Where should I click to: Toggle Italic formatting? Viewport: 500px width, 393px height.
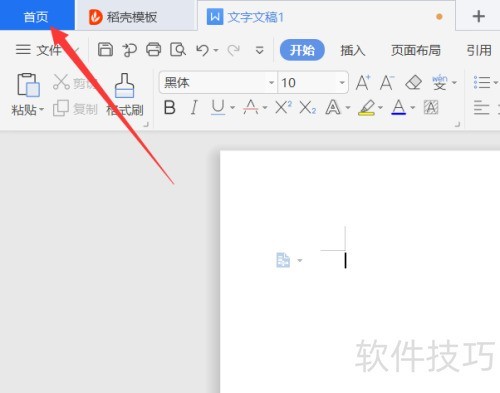click(x=194, y=108)
